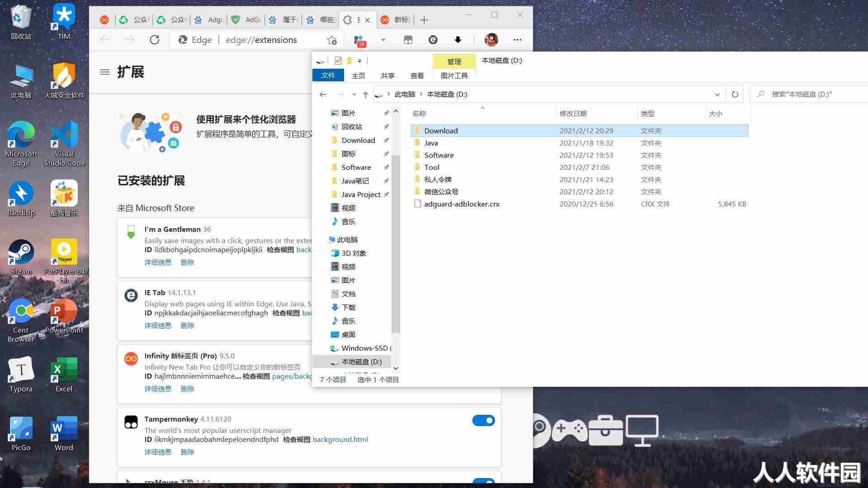Open Steam desktop shortcut

click(21, 257)
